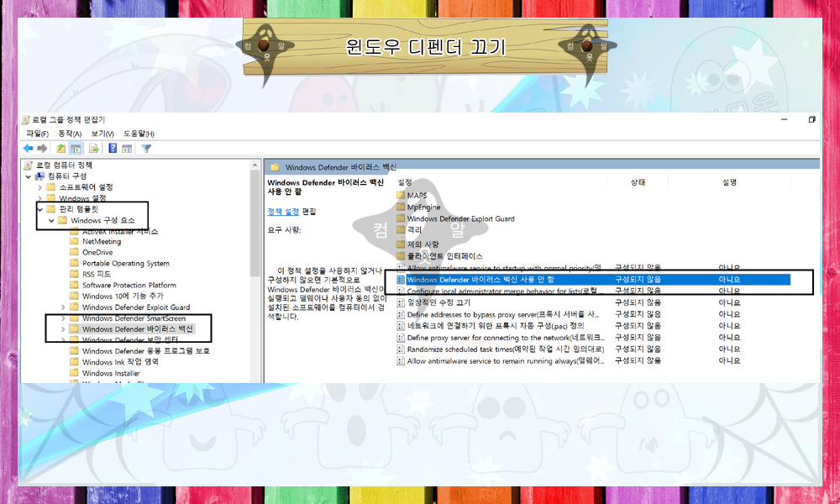The height and width of the screenshot is (504, 840).
Task: Click policy icon beside Randomize scheduled task times
Action: [x=400, y=349]
